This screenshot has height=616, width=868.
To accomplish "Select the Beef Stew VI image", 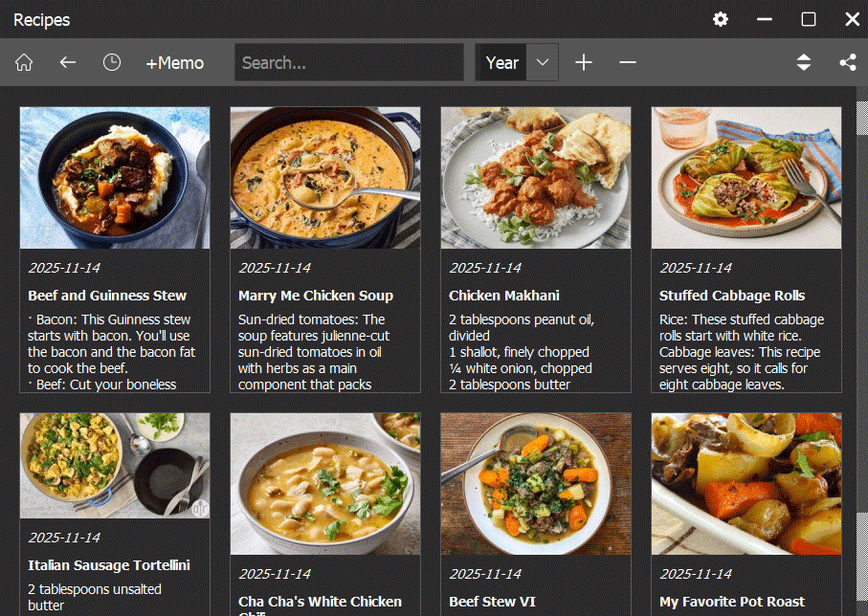I will 536,484.
